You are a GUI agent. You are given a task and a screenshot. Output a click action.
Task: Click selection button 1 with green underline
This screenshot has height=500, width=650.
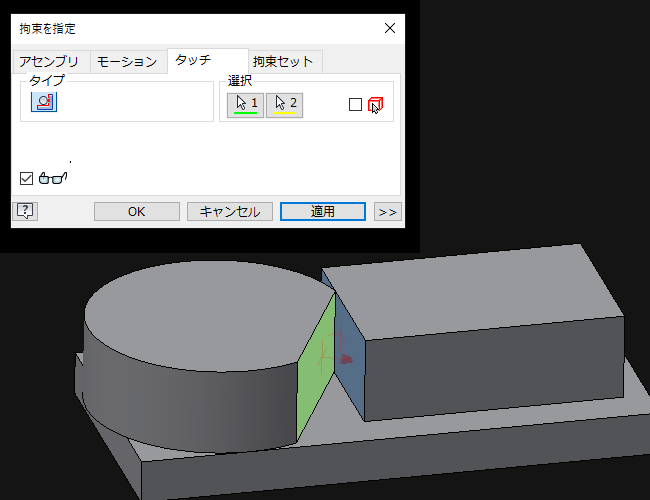246,104
